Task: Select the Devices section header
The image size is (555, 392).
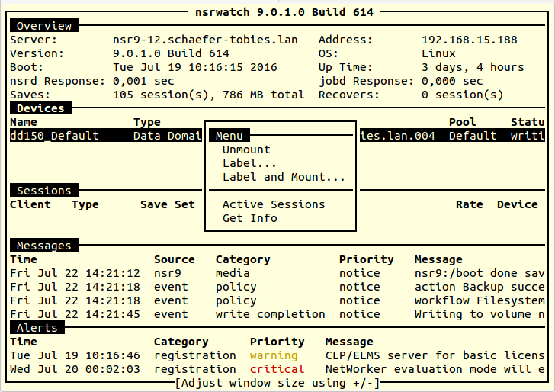Action: (40, 108)
